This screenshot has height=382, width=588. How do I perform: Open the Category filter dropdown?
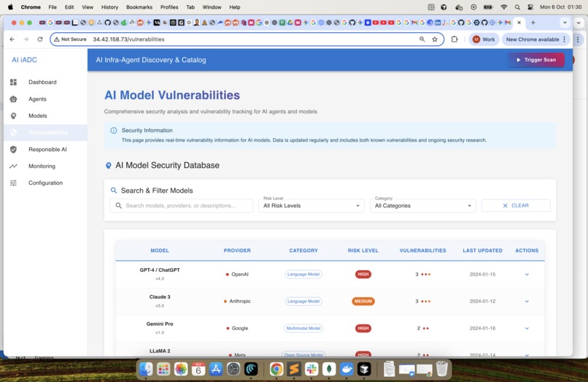pyautogui.click(x=422, y=205)
